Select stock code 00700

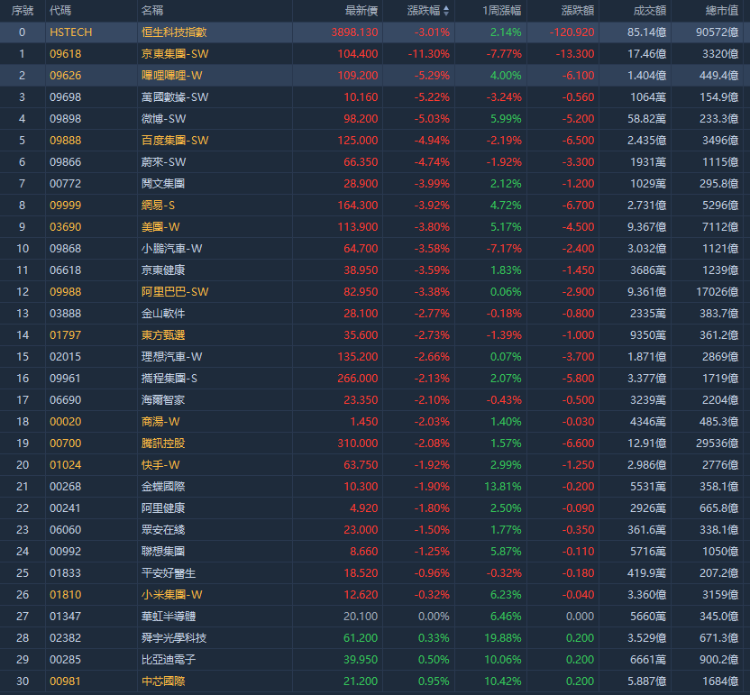pos(66,443)
